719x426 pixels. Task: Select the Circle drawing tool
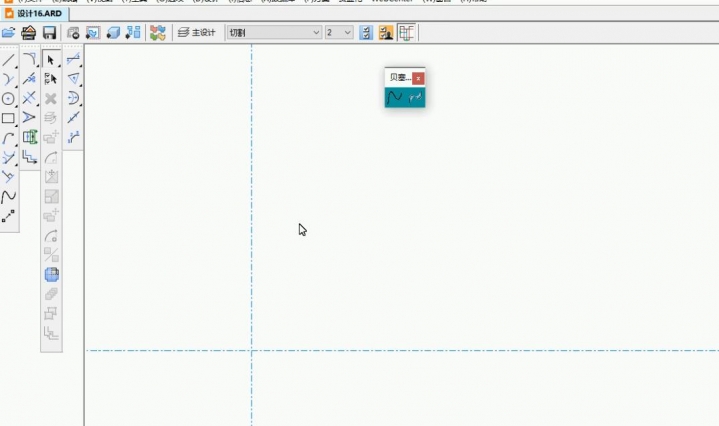(x=8, y=99)
